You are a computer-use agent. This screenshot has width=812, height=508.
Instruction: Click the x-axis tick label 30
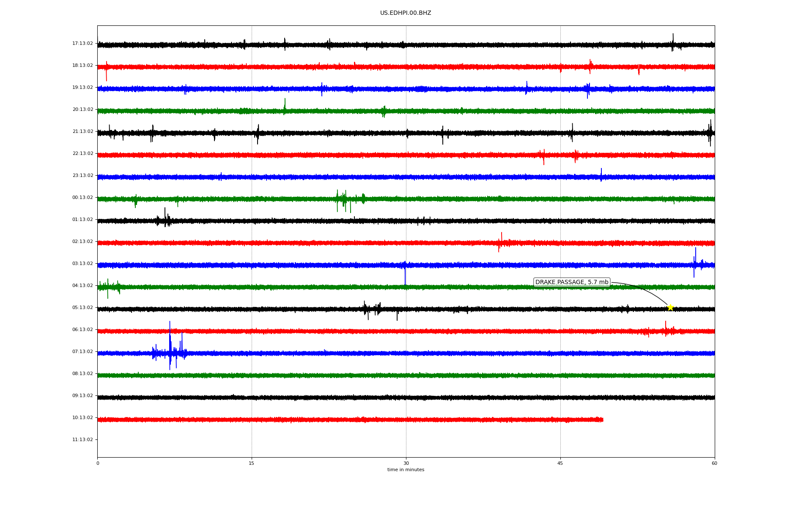[406, 463]
